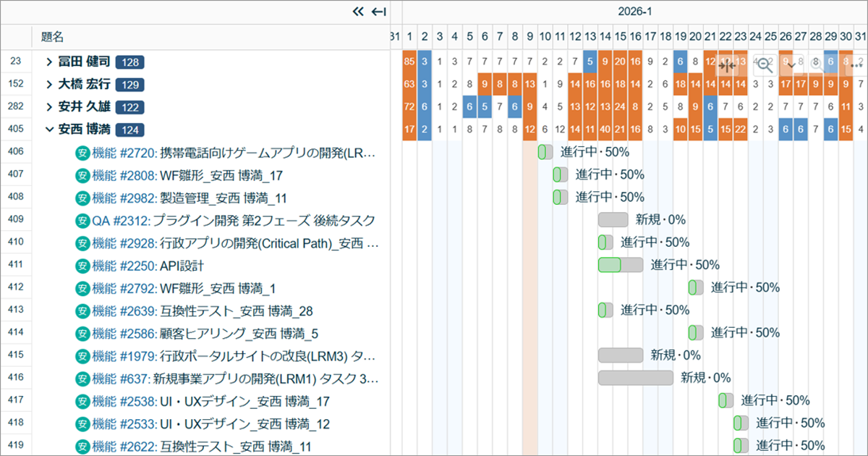Screen dimensions: 868x456
Task: Expand the 冨田 健司 group
Action: pos(49,62)
